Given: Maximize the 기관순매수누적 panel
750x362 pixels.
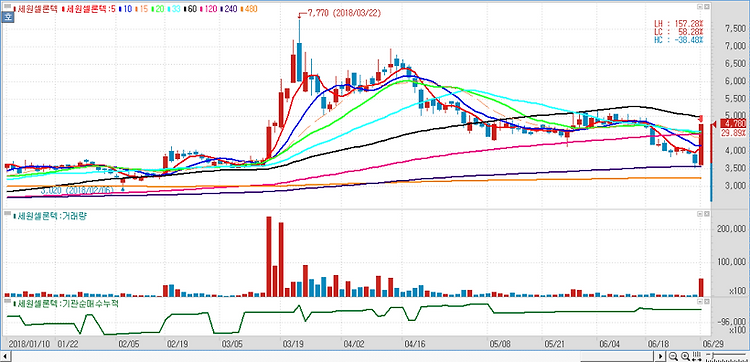Looking at the screenshot, I should pos(706,302).
